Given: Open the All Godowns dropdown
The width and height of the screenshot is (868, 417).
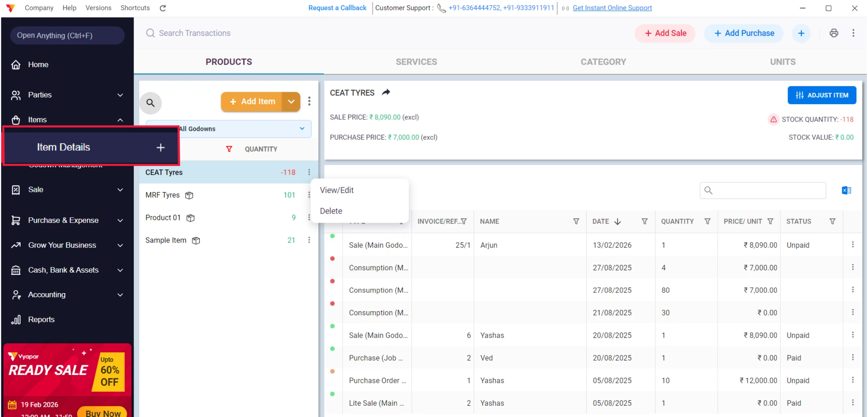Looking at the screenshot, I should tap(302, 128).
